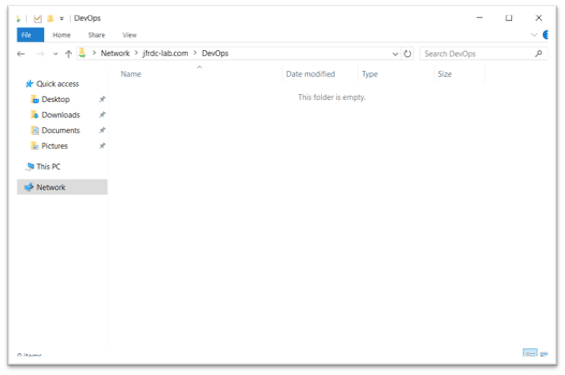Switch to large icons view in status bar
The width and height of the screenshot is (565, 375).
coord(544,354)
